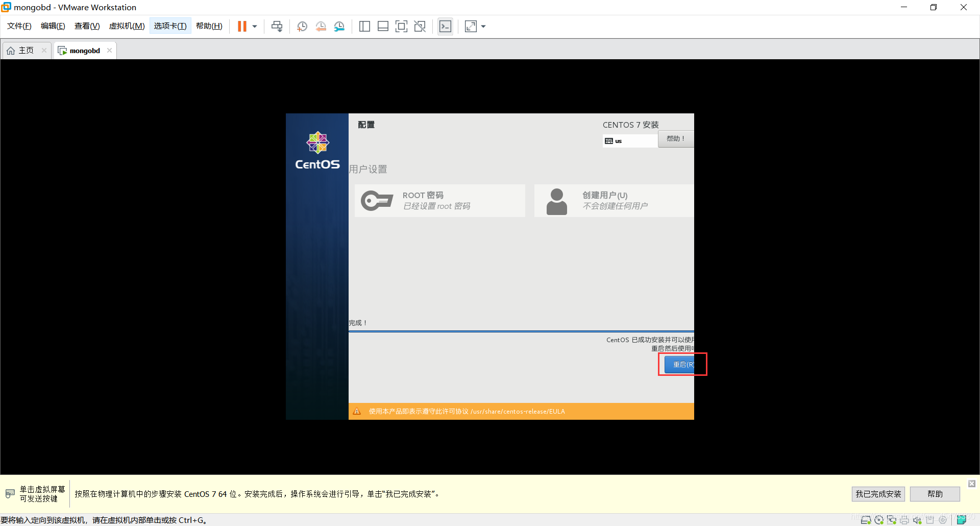Open the power options dropdown arrow
Screen dimensions: 980x526
tap(255, 27)
